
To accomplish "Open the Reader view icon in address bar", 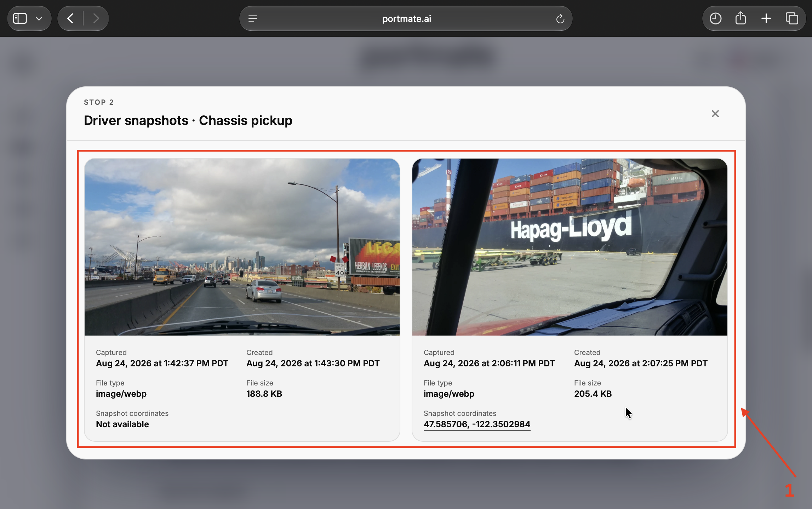I will point(253,18).
